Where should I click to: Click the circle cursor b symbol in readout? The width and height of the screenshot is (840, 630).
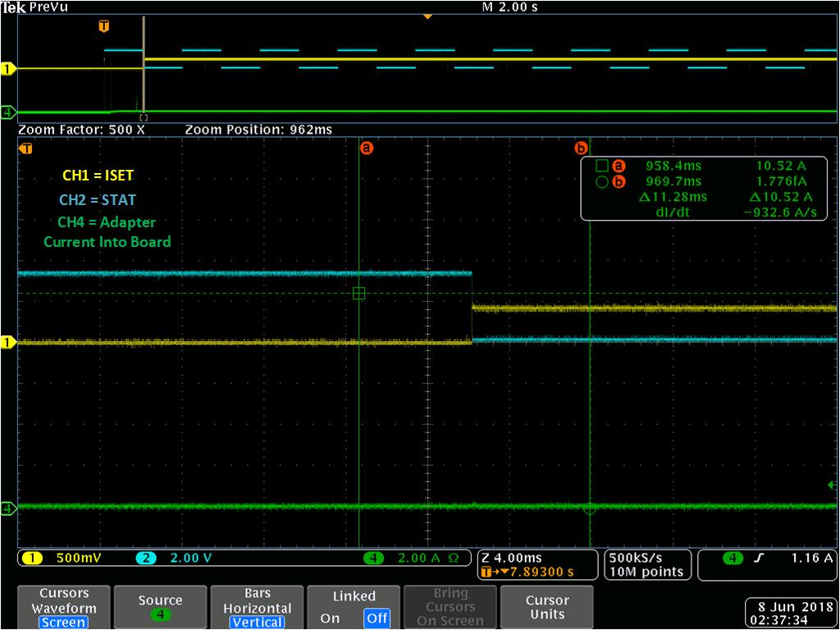(x=602, y=182)
